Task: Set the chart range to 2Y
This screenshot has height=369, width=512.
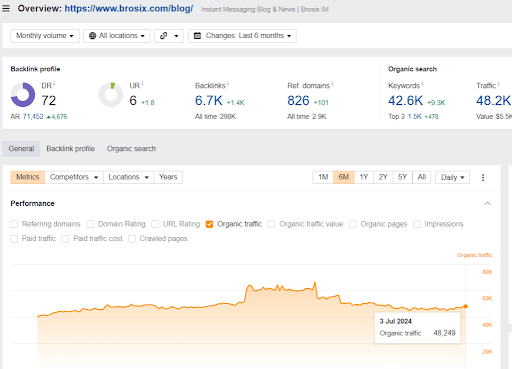Action: [383, 177]
